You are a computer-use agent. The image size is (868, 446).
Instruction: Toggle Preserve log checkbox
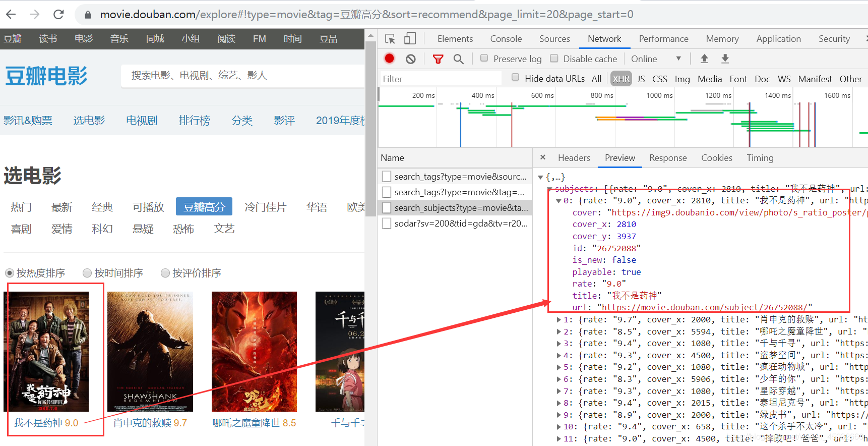tap(484, 58)
